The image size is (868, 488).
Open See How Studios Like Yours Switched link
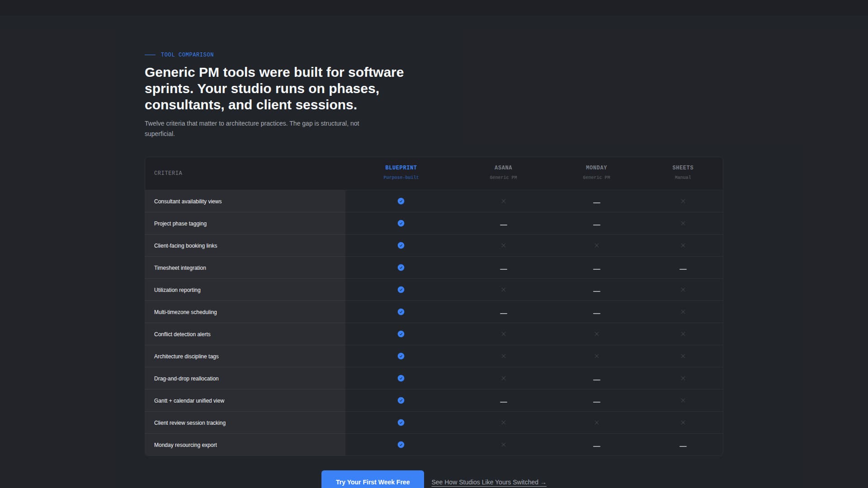(x=489, y=482)
